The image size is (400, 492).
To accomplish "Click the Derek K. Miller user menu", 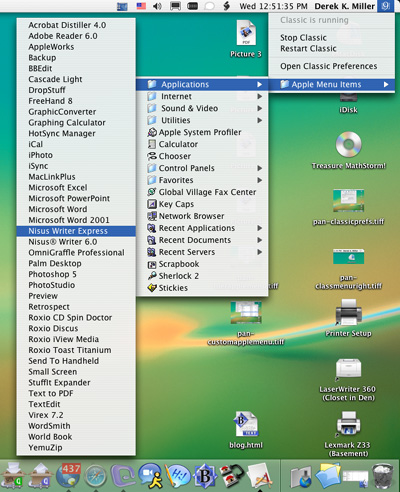I will [x=345, y=6].
